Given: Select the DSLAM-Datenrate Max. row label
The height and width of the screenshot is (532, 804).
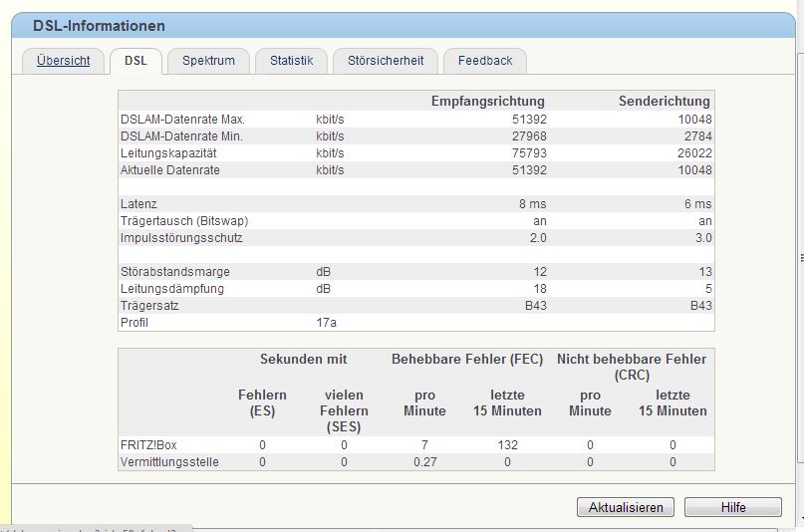Looking at the screenshot, I should (182, 120).
